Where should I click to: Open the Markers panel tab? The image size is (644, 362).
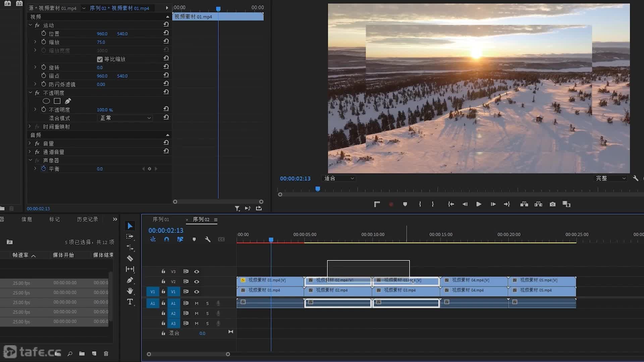coord(55,219)
